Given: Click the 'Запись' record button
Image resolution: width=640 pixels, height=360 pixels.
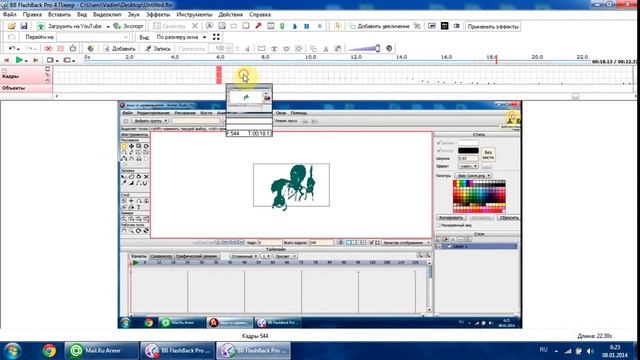Looking at the screenshot, I should (x=158, y=49).
